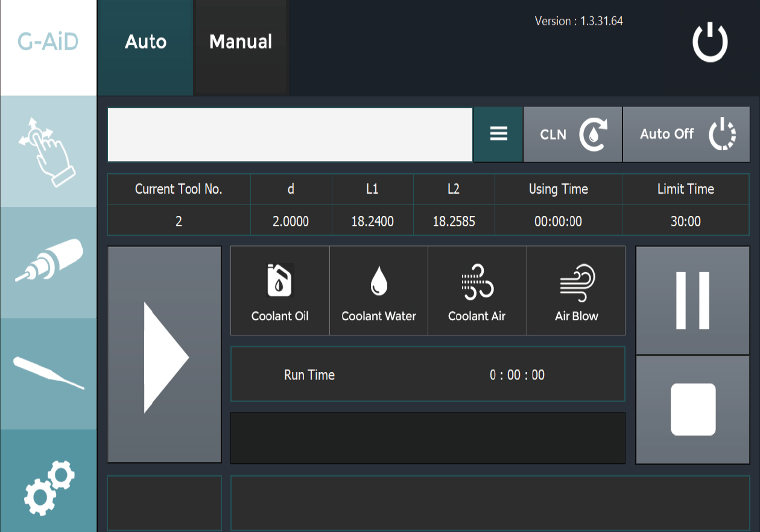Screen dimensions: 760x532
Task: Toggle Coolant Oil on
Action: point(280,291)
